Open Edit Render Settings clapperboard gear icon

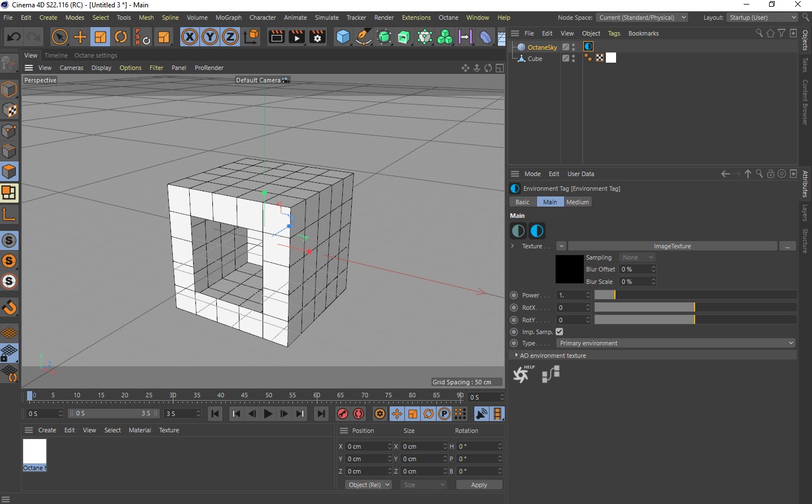tap(317, 37)
